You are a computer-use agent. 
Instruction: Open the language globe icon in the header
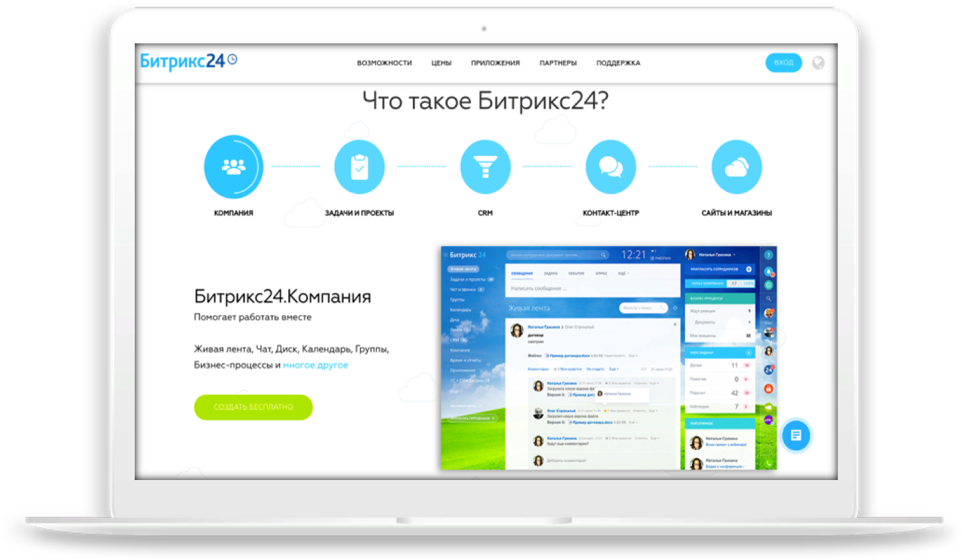[x=819, y=63]
